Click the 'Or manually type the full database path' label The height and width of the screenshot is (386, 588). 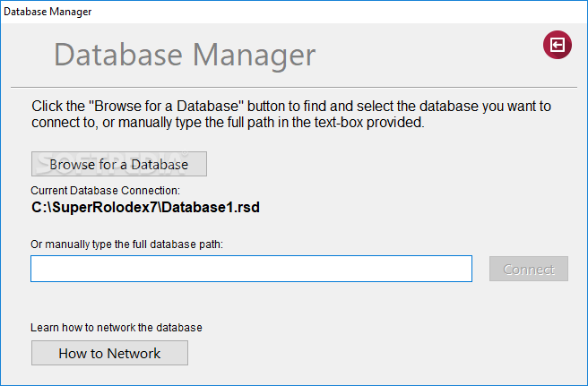click(x=126, y=244)
